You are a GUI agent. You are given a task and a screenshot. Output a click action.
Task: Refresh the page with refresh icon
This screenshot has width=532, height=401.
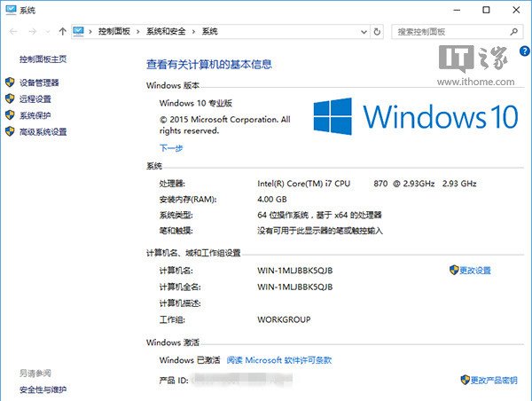tap(377, 32)
